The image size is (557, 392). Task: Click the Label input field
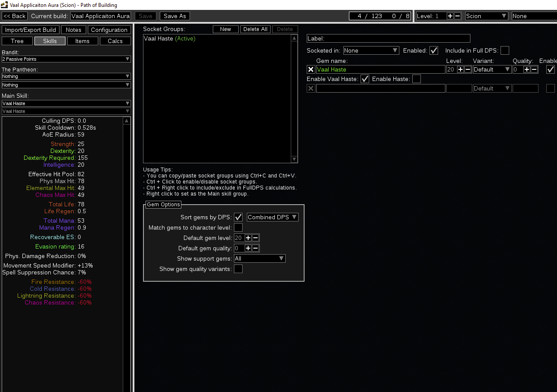tap(389, 38)
